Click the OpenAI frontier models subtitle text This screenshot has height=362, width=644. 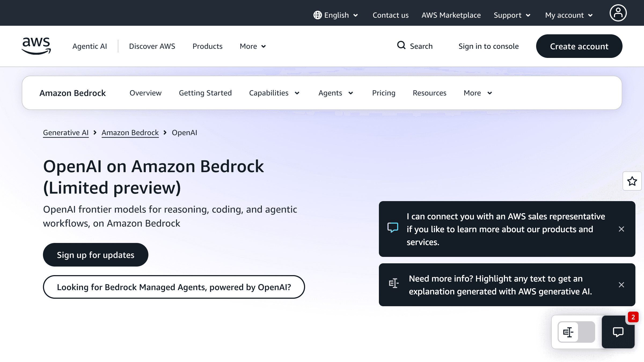pyautogui.click(x=170, y=216)
